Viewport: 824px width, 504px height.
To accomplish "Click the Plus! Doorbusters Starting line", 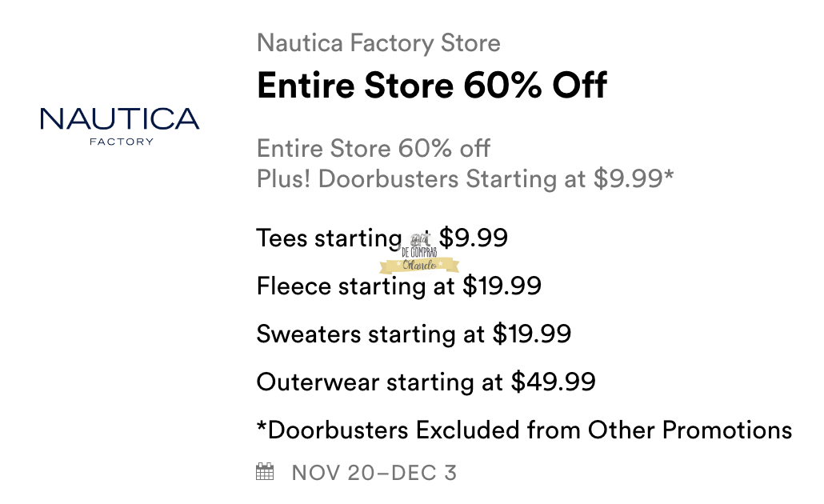I will (465, 178).
